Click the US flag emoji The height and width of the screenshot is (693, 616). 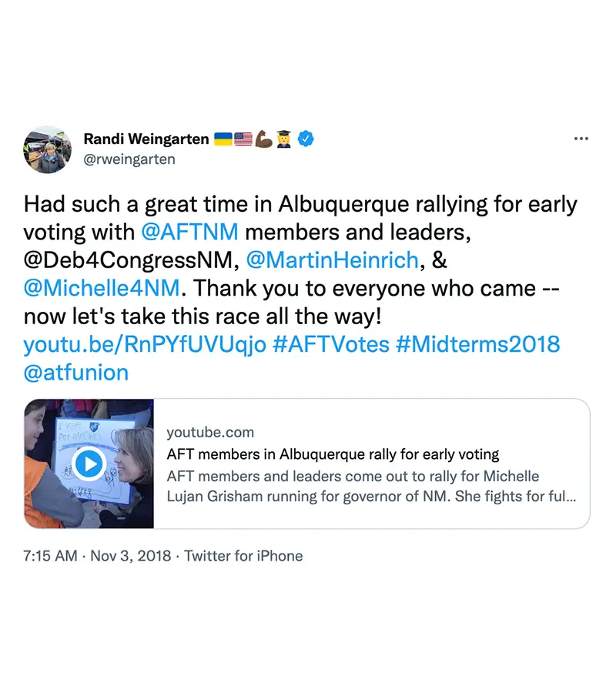tap(243, 139)
